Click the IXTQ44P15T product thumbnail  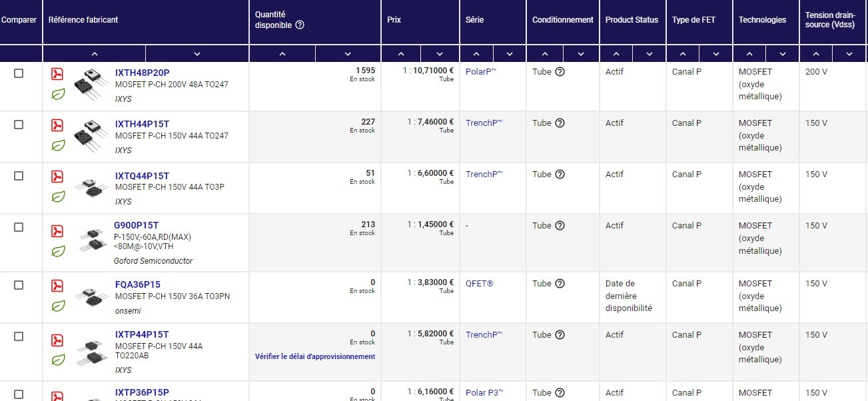[x=91, y=187]
